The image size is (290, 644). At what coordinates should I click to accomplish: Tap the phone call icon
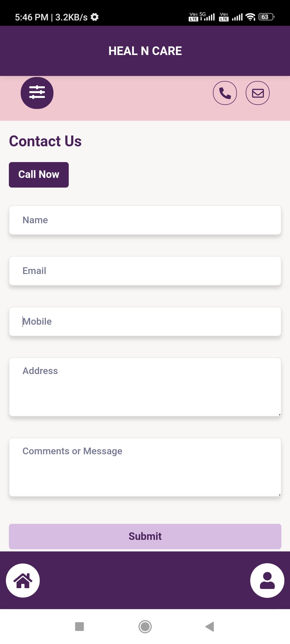point(225,93)
